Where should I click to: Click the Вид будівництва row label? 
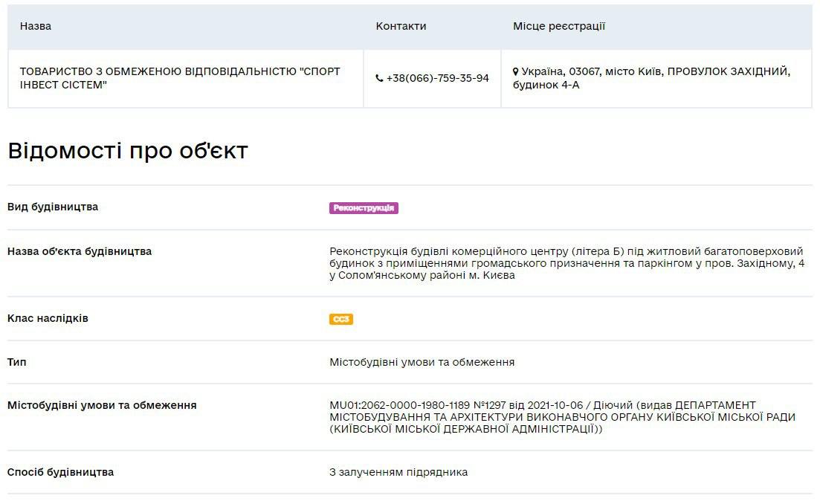point(53,207)
